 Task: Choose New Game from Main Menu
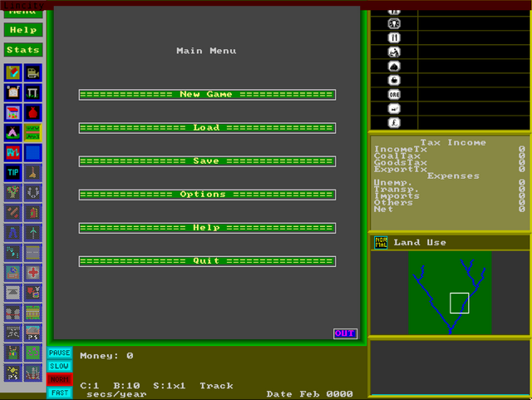[207, 95]
